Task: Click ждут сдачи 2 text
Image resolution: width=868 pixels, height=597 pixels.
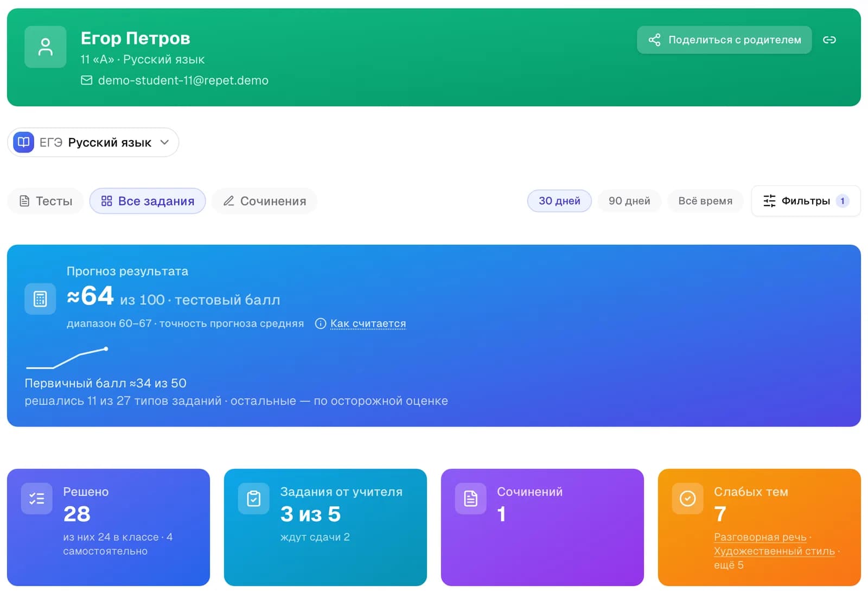Action: pyautogui.click(x=315, y=537)
